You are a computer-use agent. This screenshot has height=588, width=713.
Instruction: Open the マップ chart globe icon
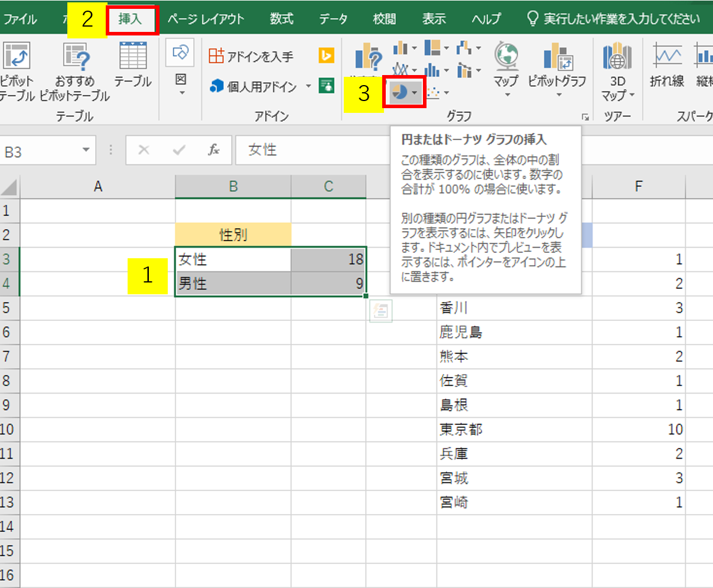506,57
